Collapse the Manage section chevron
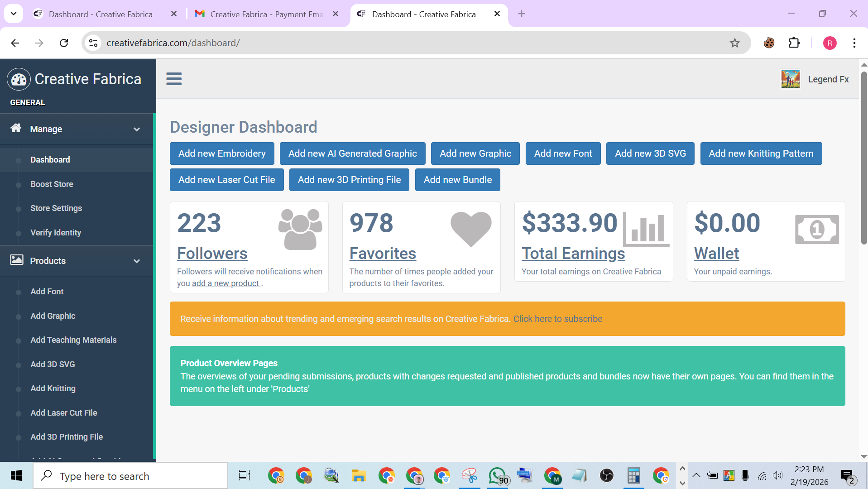Screen dimensions: 868x489 point(136,129)
